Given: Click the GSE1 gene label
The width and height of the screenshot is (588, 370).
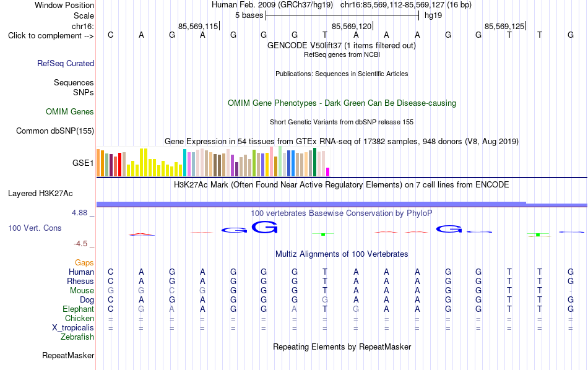Looking at the screenshot, I should click(x=83, y=163).
